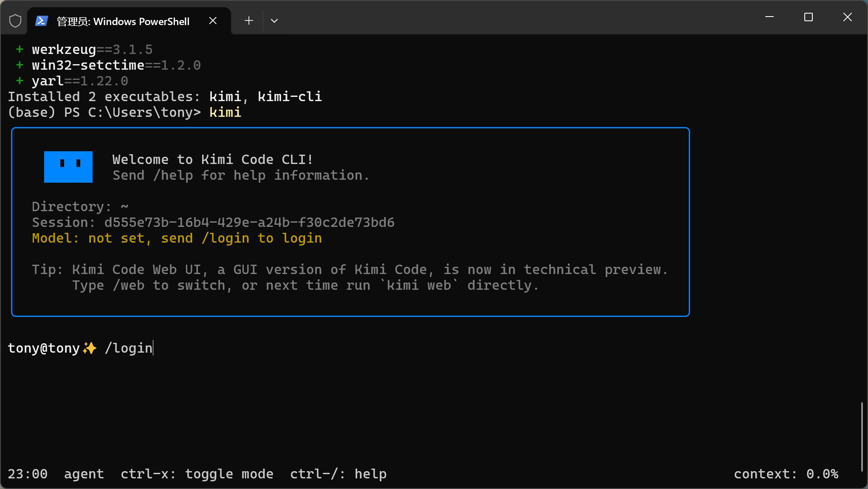Screen dimensions: 868x489
Task: Maximize the terminal window
Action: click(x=809, y=17)
